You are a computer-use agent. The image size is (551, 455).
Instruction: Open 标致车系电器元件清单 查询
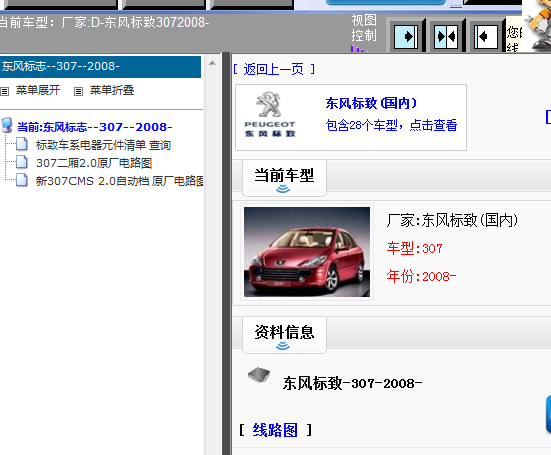(x=103, y=145)
